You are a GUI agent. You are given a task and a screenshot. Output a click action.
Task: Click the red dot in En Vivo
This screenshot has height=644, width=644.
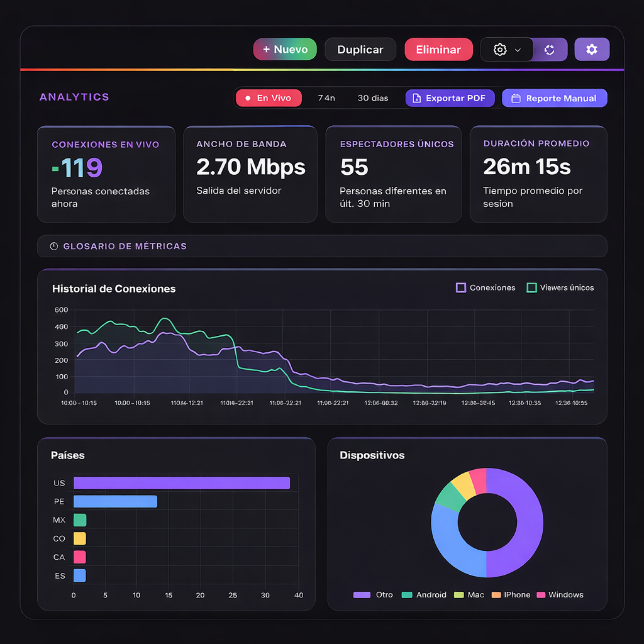coord(248,98)
